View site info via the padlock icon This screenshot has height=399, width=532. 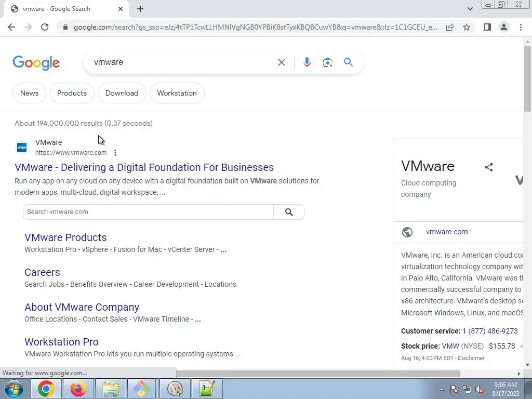pos(65,27)
